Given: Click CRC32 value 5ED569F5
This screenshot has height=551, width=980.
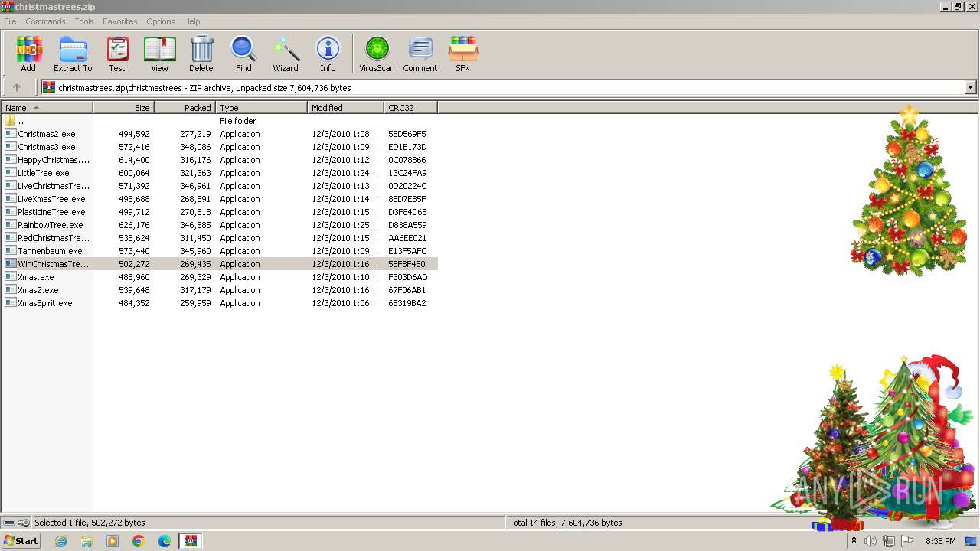Looking at the screenshot, I should coord(407,134).
